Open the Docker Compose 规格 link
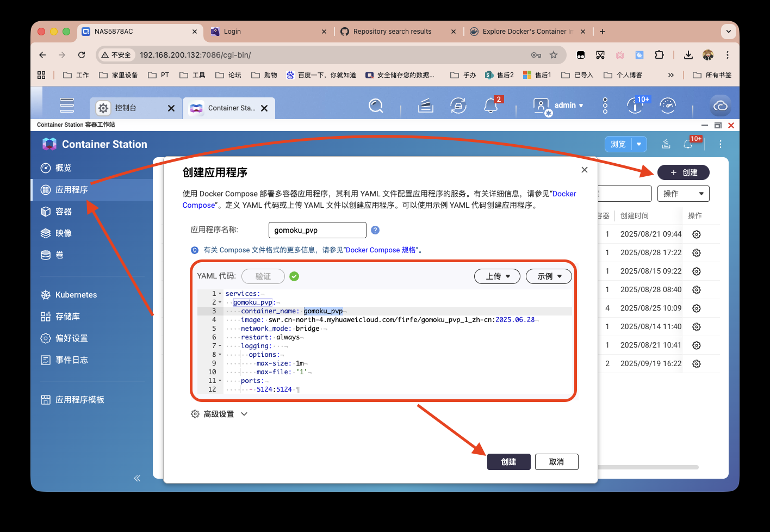This screenshot has height=532, width=770. click(381, 250)
